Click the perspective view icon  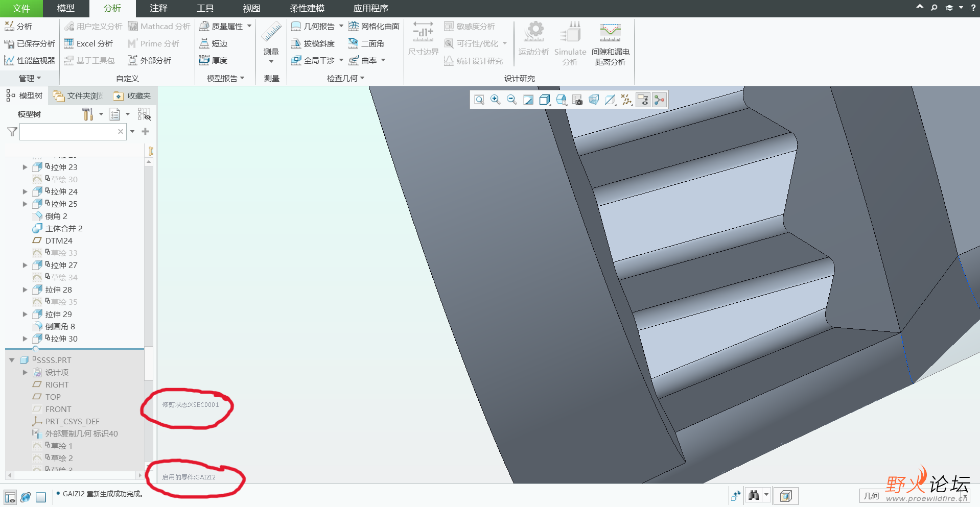tap(594, 100)
